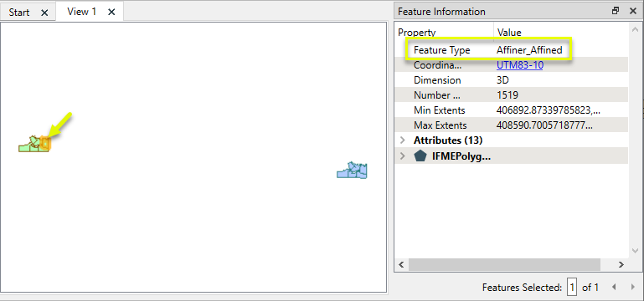Image resolution: width=644 pixels, height=301 pixels.
Task: Go to the previous selected feature
Action: [x=614, y=287]
